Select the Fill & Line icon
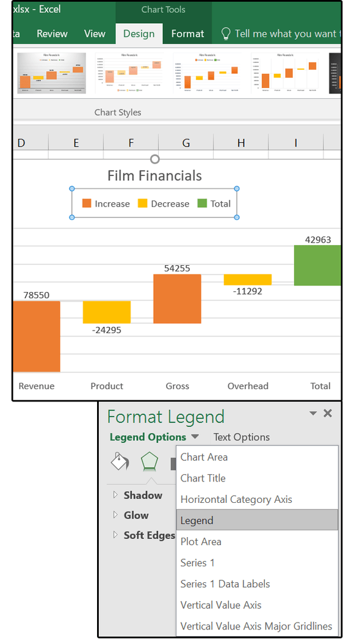Viewport: 354px width, 644px height. (x=120, y=461)
